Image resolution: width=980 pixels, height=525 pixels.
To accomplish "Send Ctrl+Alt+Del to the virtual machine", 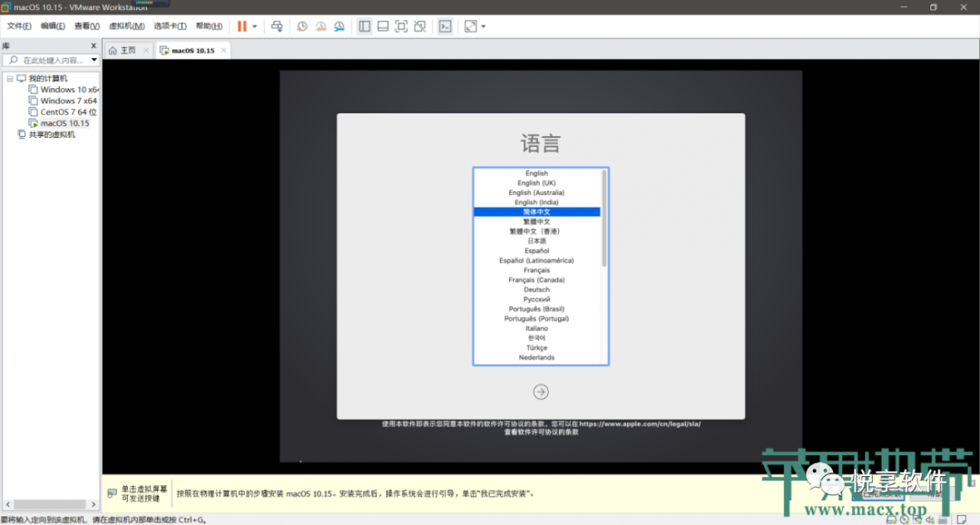I will coord(277,26).
